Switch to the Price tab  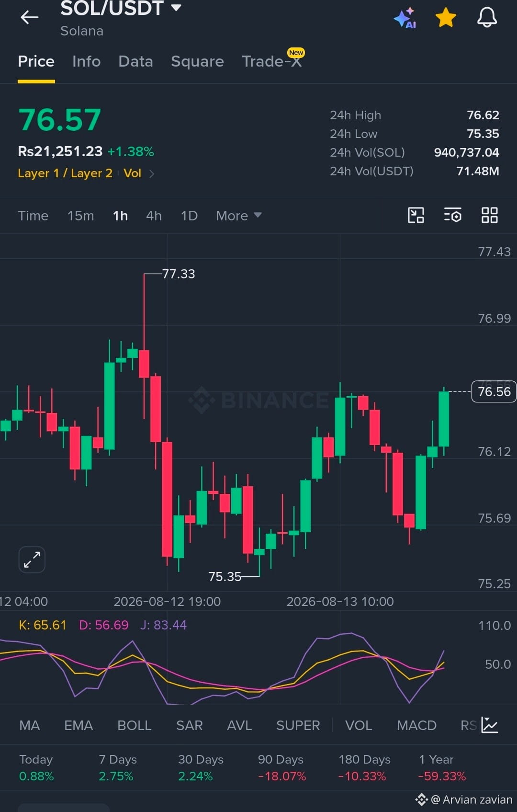click(x=36, y=61)
